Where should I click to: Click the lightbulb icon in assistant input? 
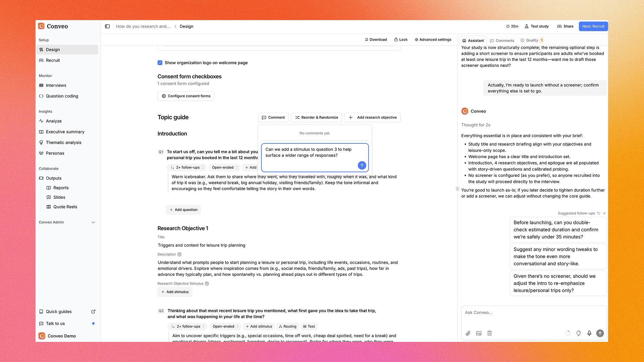(x=579, y=333)
